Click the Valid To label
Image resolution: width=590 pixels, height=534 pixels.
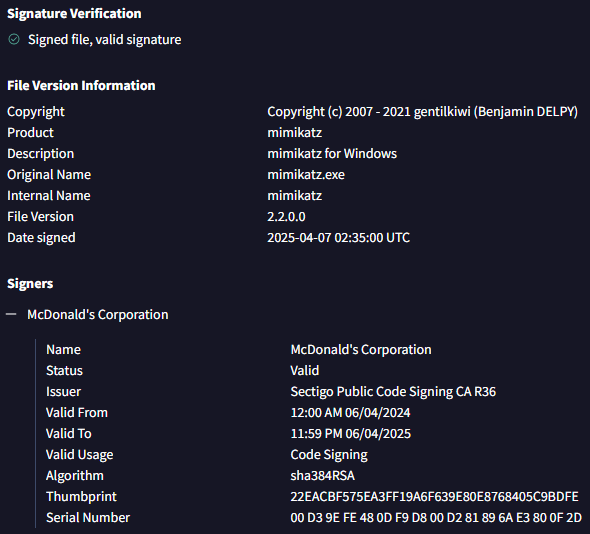(69, 434)
